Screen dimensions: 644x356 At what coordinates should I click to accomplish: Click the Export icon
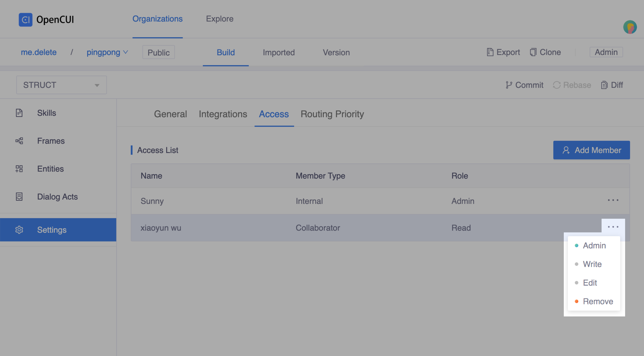pyautogui.click(x=490, y=52)
